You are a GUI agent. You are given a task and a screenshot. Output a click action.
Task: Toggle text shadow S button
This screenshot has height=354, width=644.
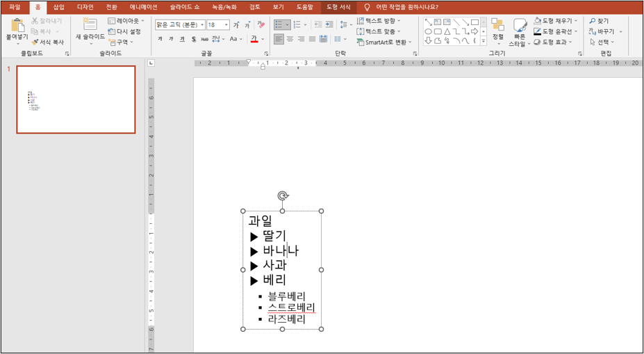(193, 39)
